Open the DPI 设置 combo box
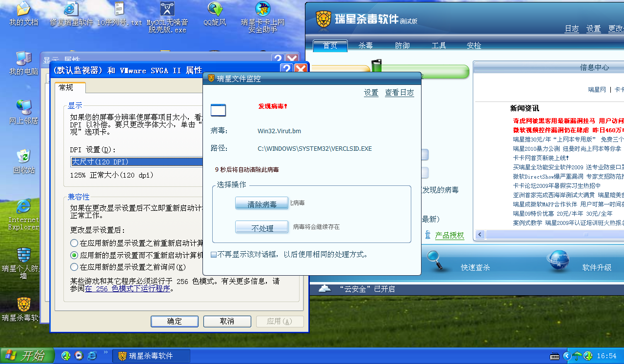 [137, 162]
